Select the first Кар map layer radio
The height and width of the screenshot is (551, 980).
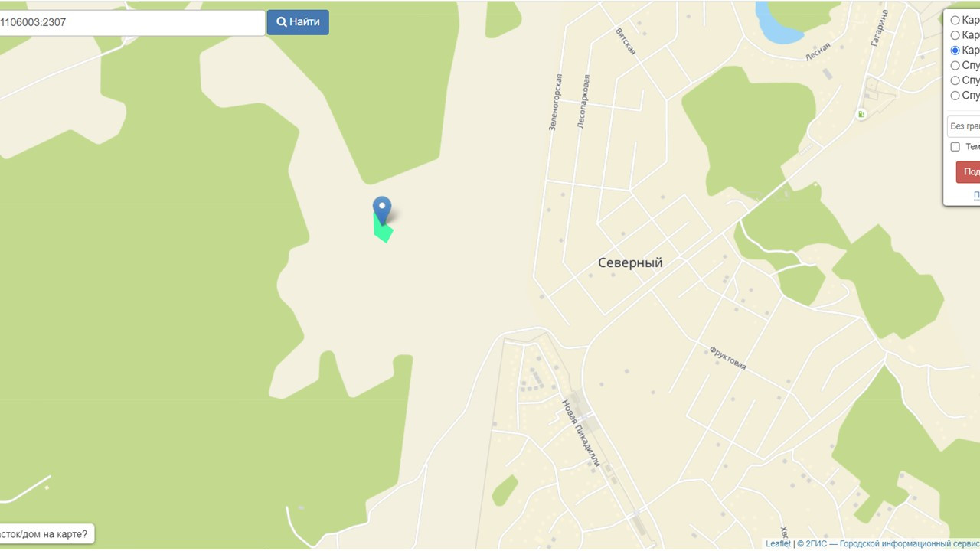click(x=955, y=20)
